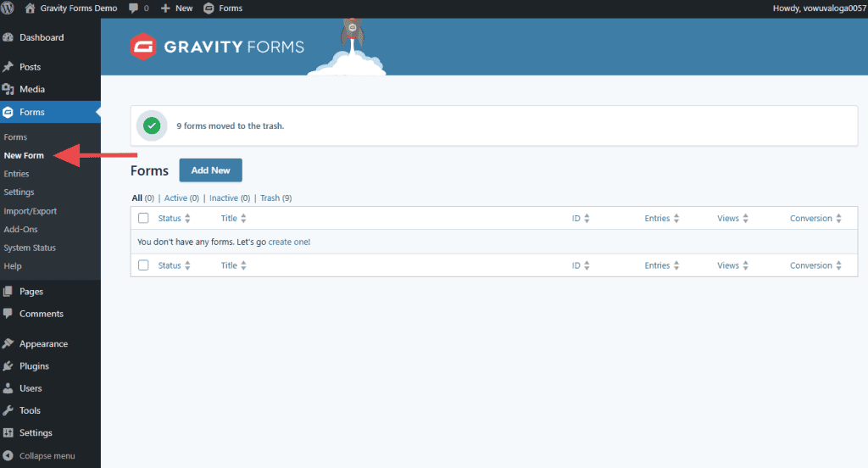Open Help in the Forms submenu

click(13, 266)
